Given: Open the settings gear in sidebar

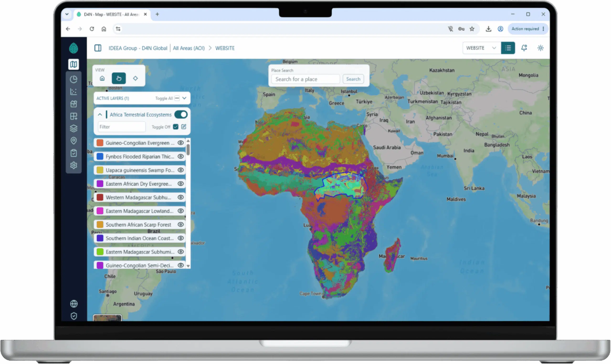Looking at the screenshot, I should (x=74, y=165).
